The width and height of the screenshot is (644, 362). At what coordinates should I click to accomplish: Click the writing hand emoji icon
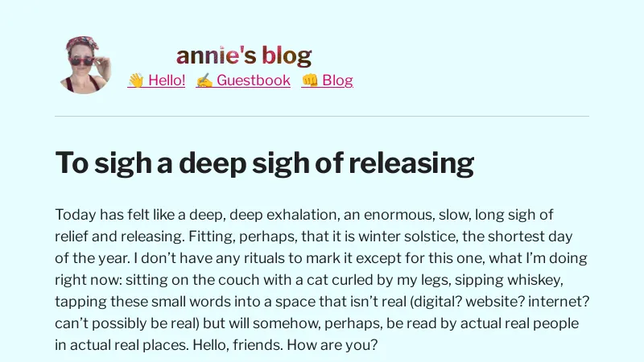(204, 80)
